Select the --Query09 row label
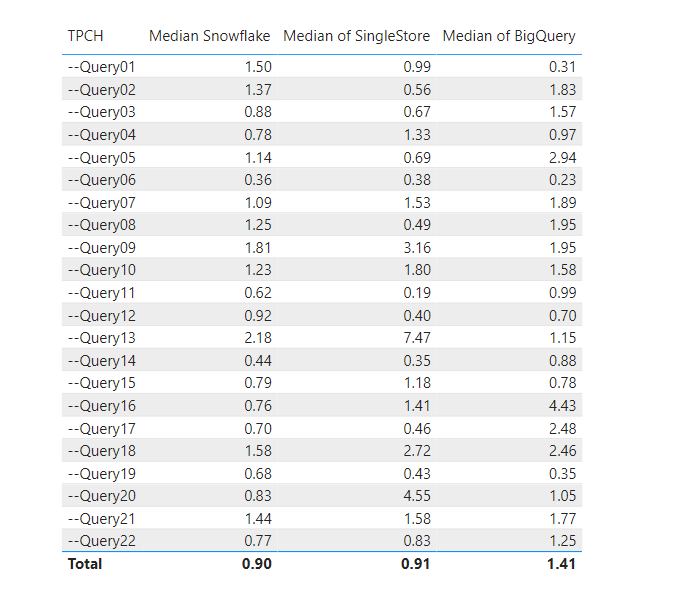Screen dimensions: 700x608 (x=101, y=248)
